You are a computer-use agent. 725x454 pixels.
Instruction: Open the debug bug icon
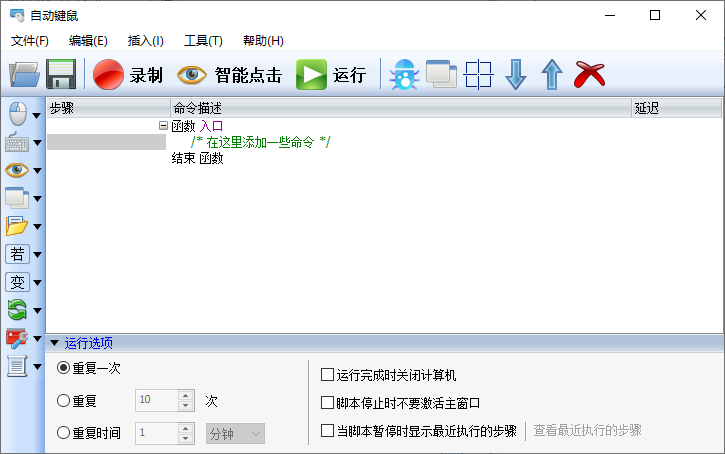[x=404, y=74]
